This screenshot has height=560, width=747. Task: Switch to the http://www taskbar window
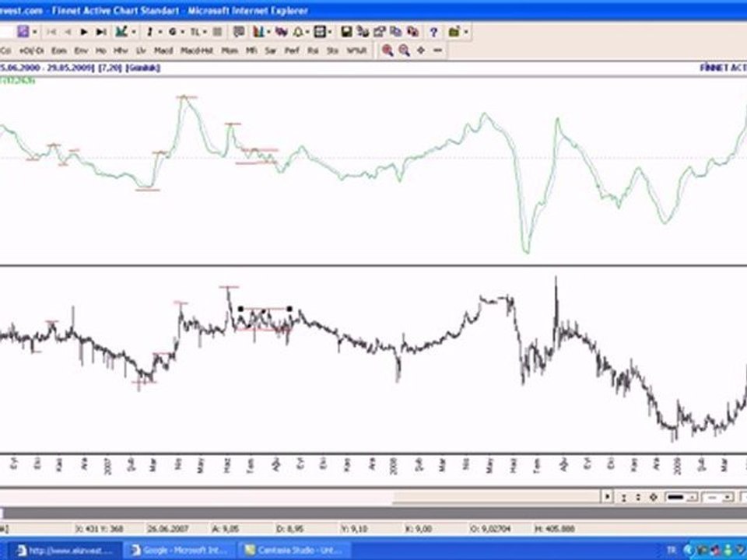65,551
